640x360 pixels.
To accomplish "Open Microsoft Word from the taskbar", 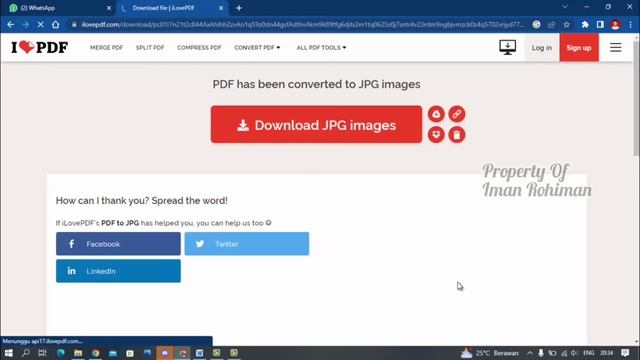I will (x=200, y=353).
